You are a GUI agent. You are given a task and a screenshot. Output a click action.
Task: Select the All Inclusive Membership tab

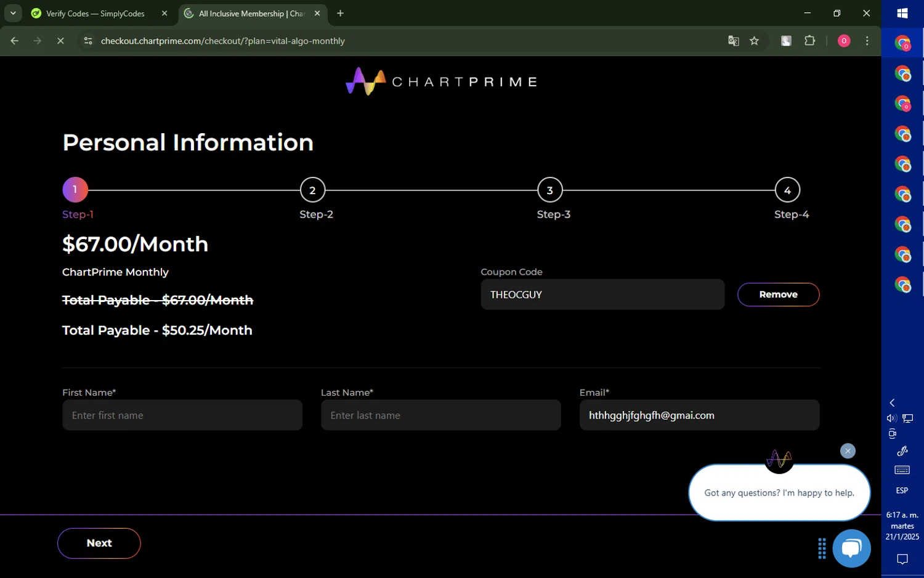pos(253,14)
